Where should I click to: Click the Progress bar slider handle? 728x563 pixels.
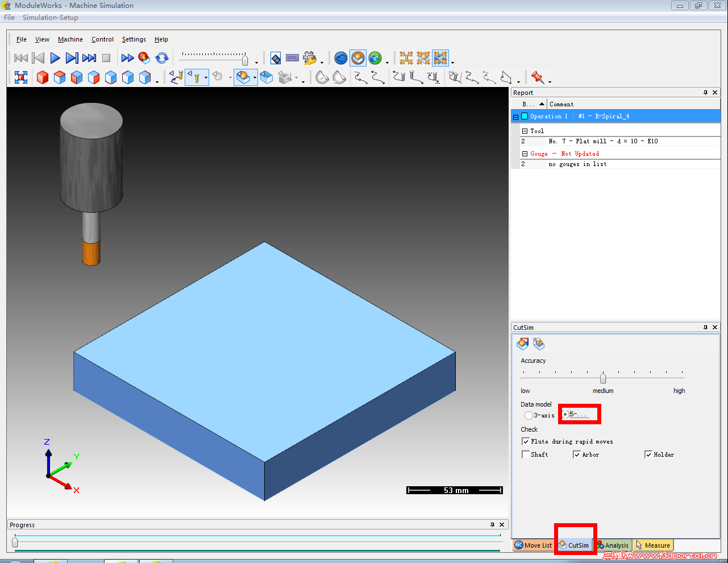click(x=15, y=542)
